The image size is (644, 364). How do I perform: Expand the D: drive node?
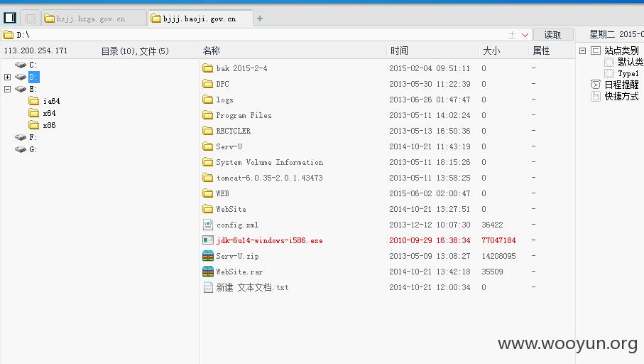coord(7,77)
